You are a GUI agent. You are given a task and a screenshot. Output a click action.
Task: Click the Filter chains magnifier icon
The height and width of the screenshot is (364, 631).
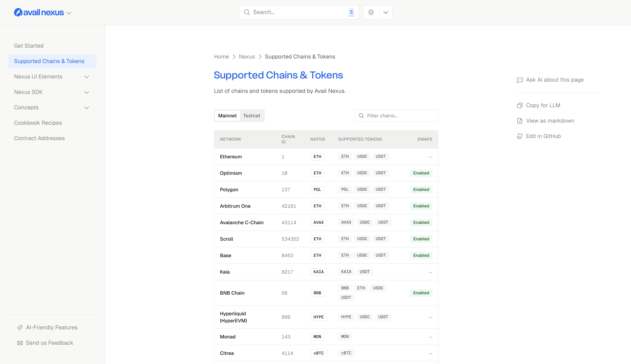(x=361, y=116)
